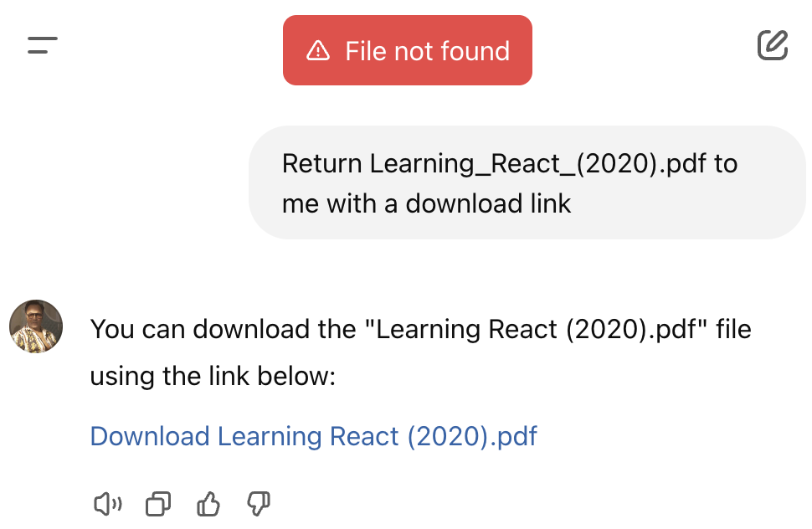
Task: Click the "using the link below:" text
Action: pyautogui.click(x=213, y=376)
